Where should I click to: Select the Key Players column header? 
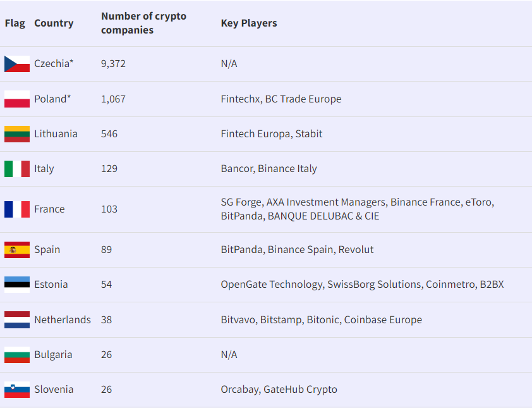coord(249,23)
